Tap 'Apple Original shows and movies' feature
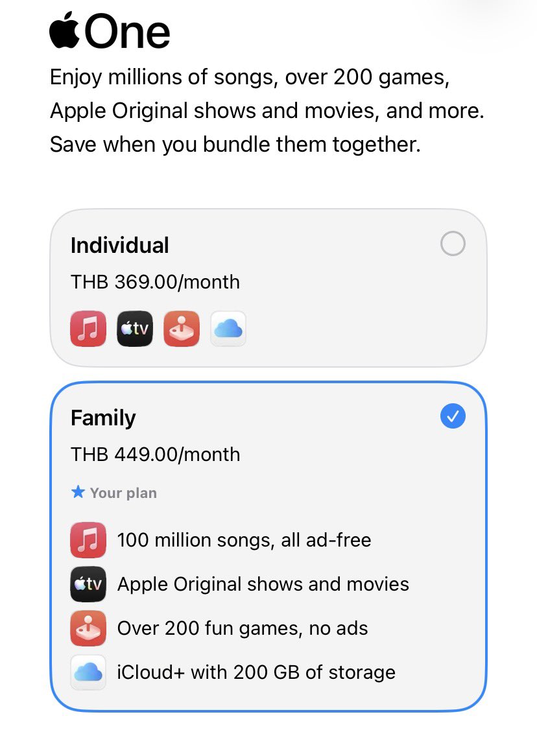Screen dimensions: 537x756 263,584
